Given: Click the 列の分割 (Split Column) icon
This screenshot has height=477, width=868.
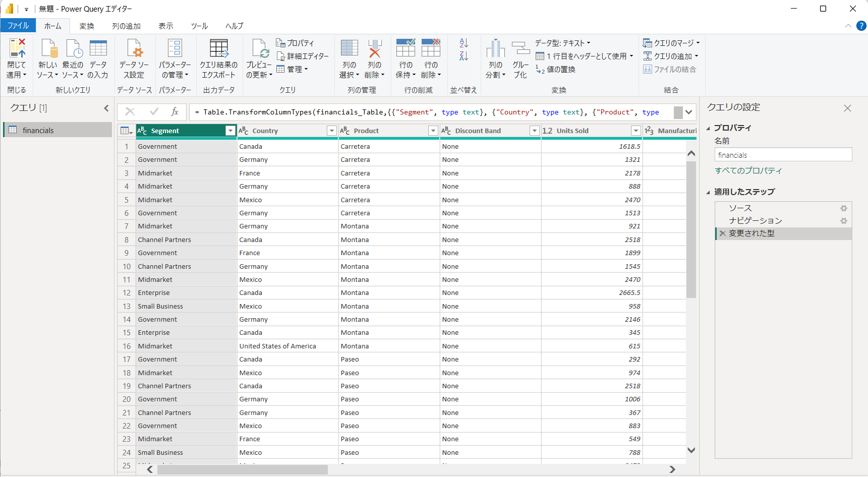Looking at the screenshot, I should 495,48.
